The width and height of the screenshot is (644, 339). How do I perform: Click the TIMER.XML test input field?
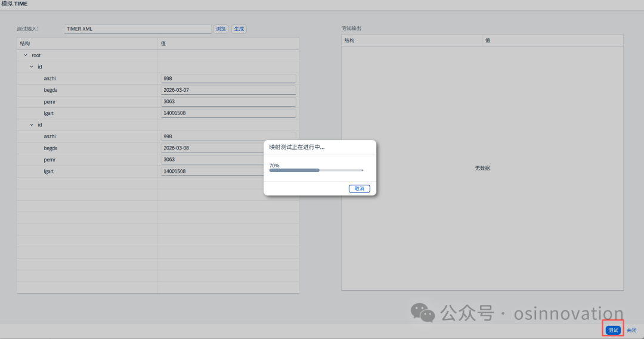(138, 29)
